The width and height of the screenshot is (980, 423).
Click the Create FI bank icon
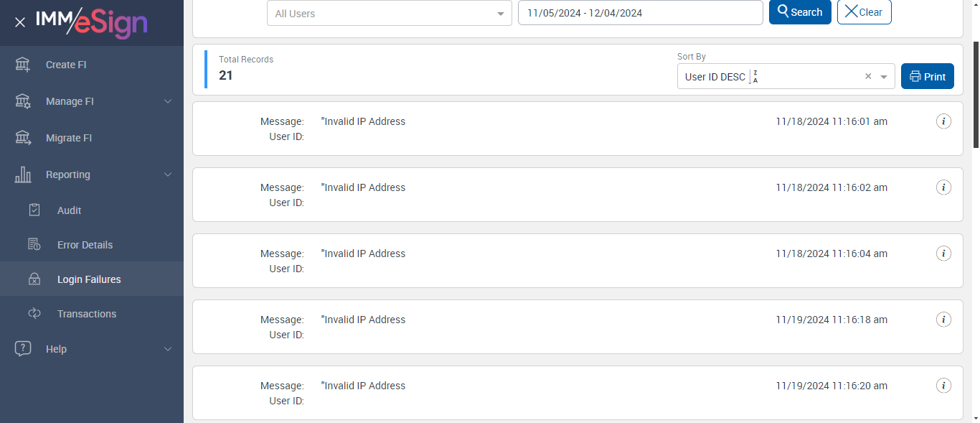coord(23,65)
